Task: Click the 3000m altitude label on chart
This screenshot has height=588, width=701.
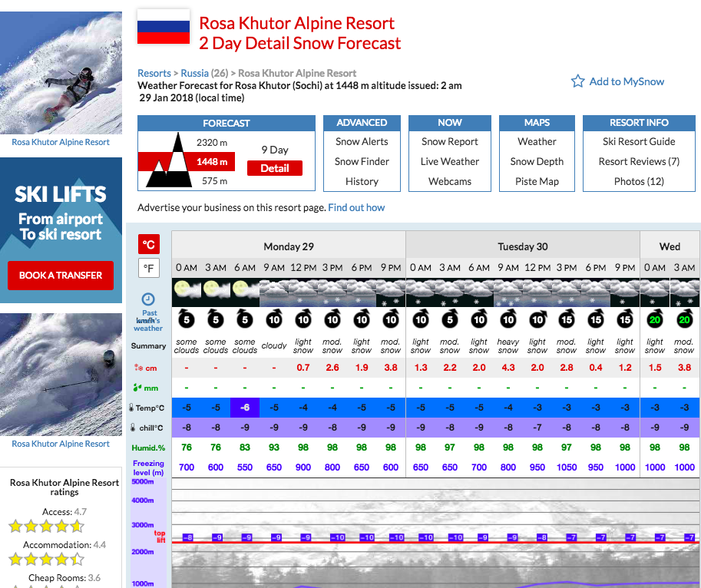Action: click(x=143, y=525)
